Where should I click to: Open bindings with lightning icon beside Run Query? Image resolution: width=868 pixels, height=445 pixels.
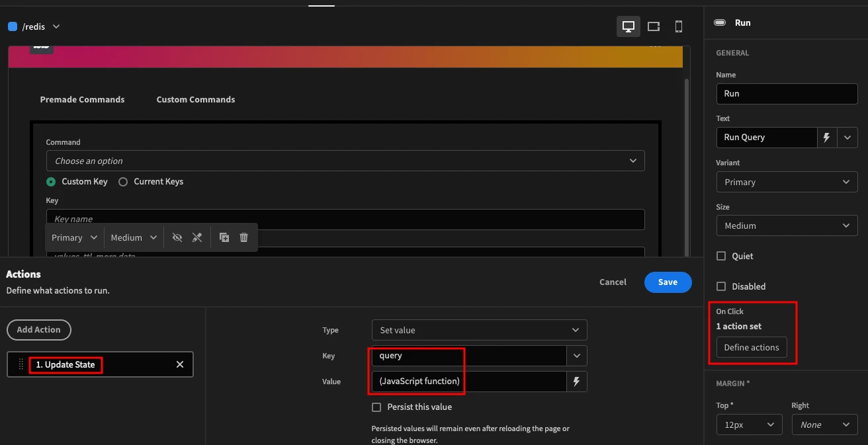826,138
